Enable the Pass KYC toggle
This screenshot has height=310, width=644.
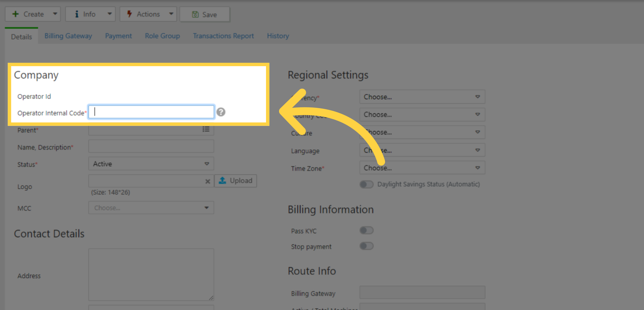point(366,230)
